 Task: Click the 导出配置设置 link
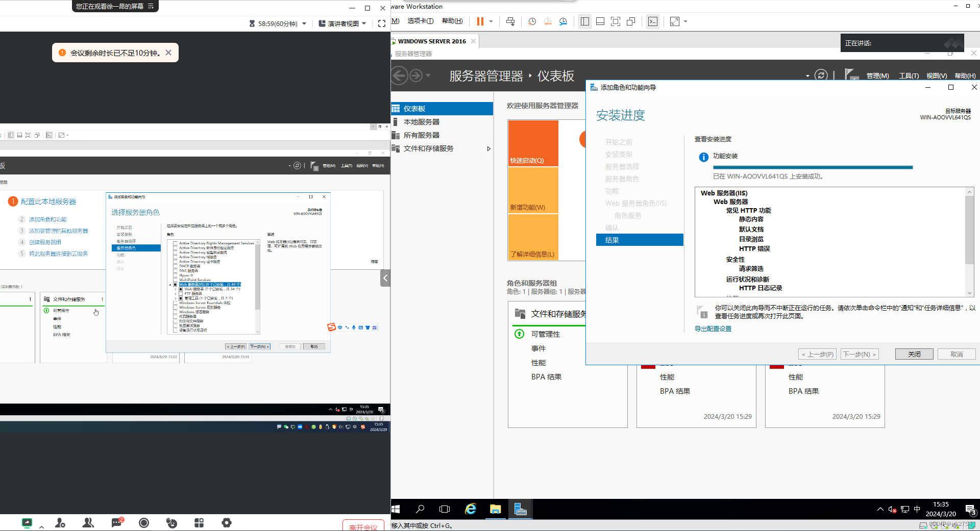[713, 329]
